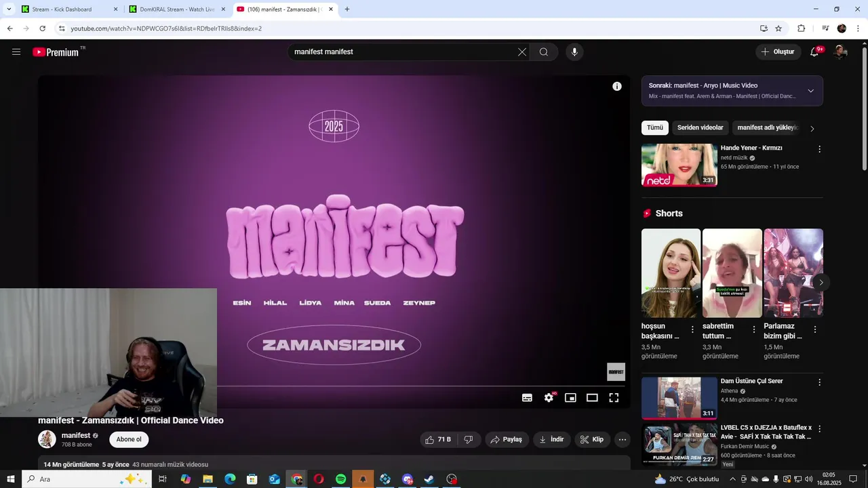Switch to Stream - Kick Dashboard tab

pyautogui.click(x=68, y=9)
